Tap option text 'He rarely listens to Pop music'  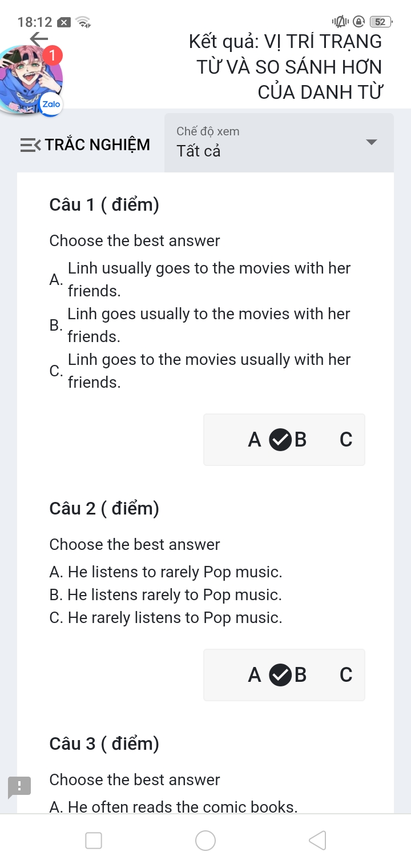pos(174,618)
